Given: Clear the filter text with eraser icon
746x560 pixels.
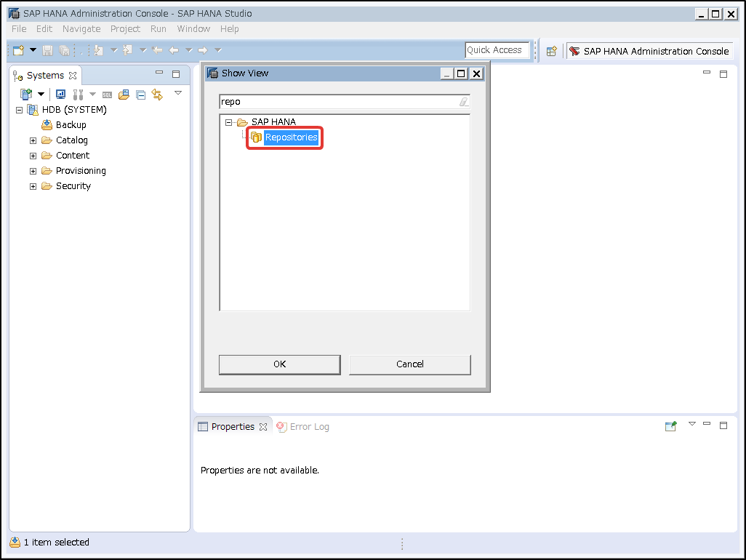Looking at the screenshot, I should [x=463, y=101].
